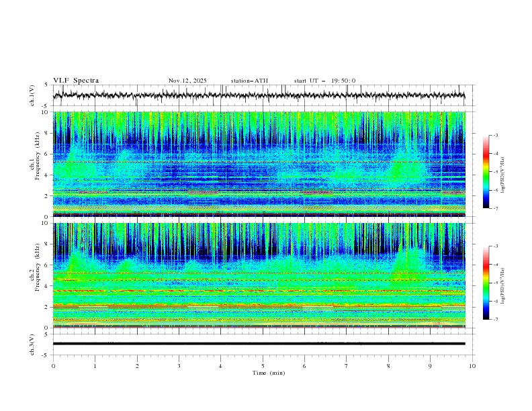Click the "Time (min)" axis label

point(269,373)
